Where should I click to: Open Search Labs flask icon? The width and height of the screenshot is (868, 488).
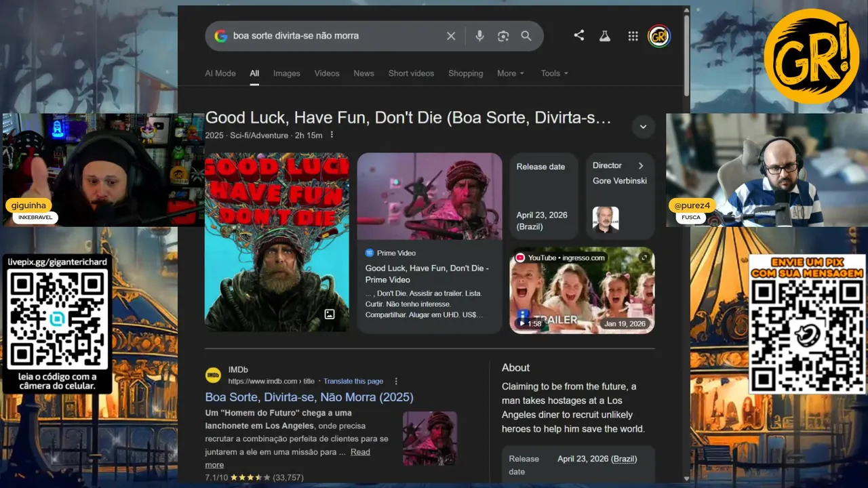click(x=605, y=36)
